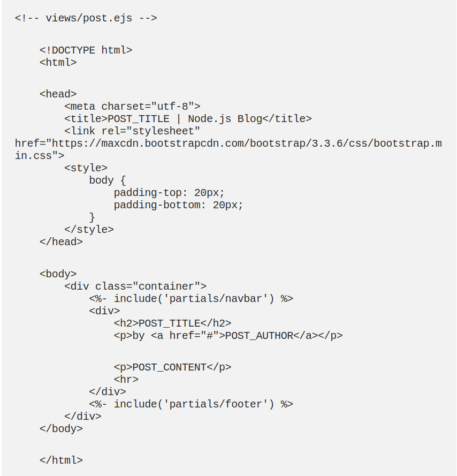The image size is (457, 476).
Task: Click the link rel stylesheet line
Action: [x=132, y=131]
